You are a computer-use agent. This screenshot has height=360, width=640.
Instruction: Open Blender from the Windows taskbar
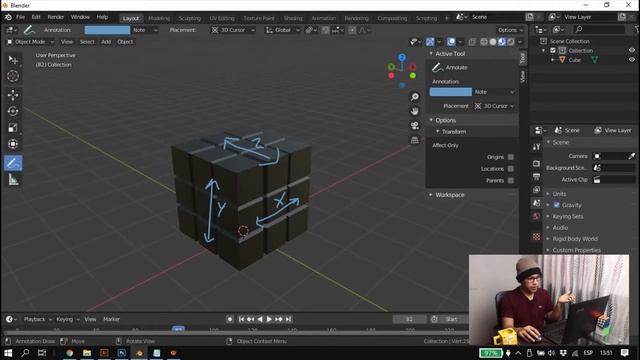[139, 353]
